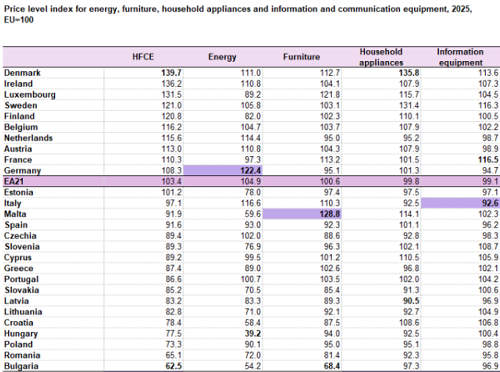500x372 pixels.
Task: Select the Hungary row label
Action: click(x=21, y=334)
